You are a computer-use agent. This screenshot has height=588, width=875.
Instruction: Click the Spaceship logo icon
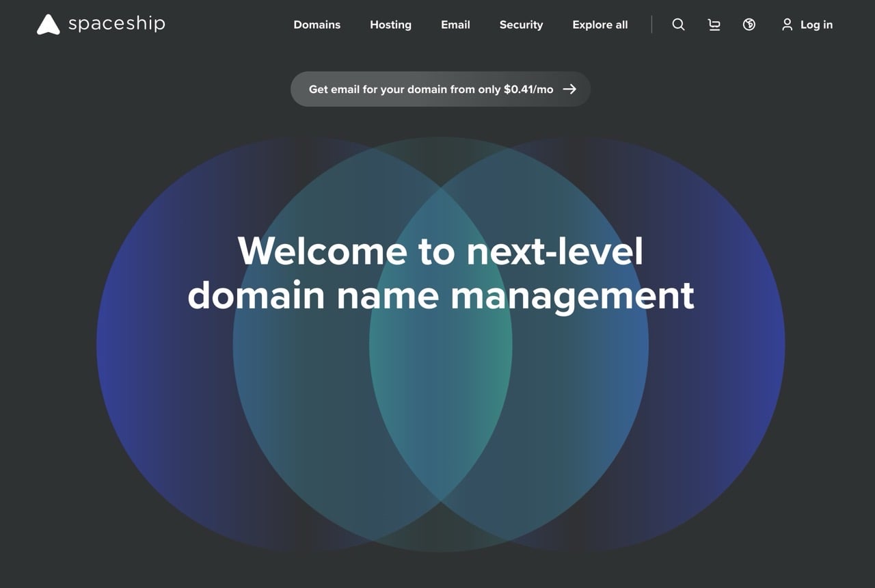[49, 25]
